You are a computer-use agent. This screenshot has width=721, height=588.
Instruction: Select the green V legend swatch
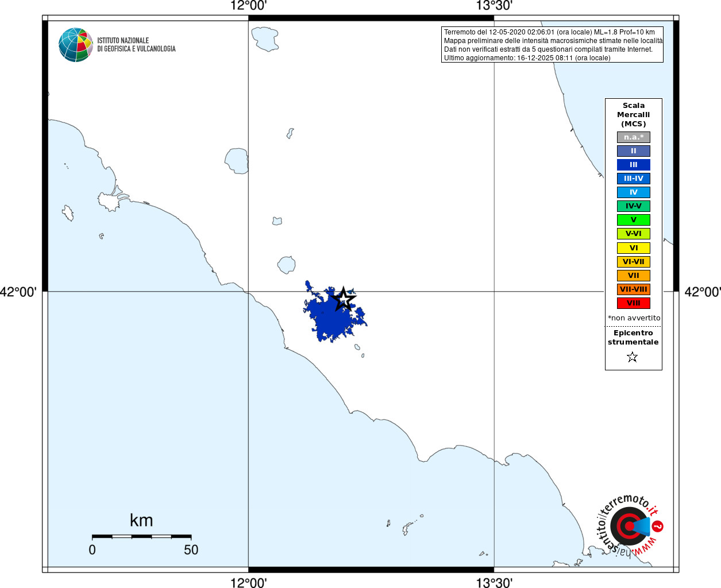pos(634,220)
